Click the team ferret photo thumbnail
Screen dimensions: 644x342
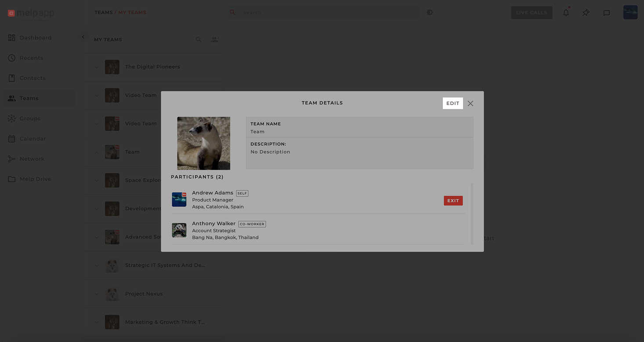[203, 143]
